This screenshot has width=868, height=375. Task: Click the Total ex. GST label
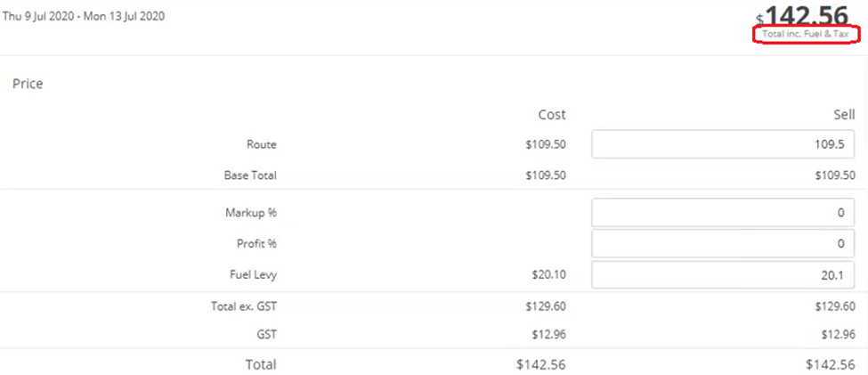[x=244, y=306]
